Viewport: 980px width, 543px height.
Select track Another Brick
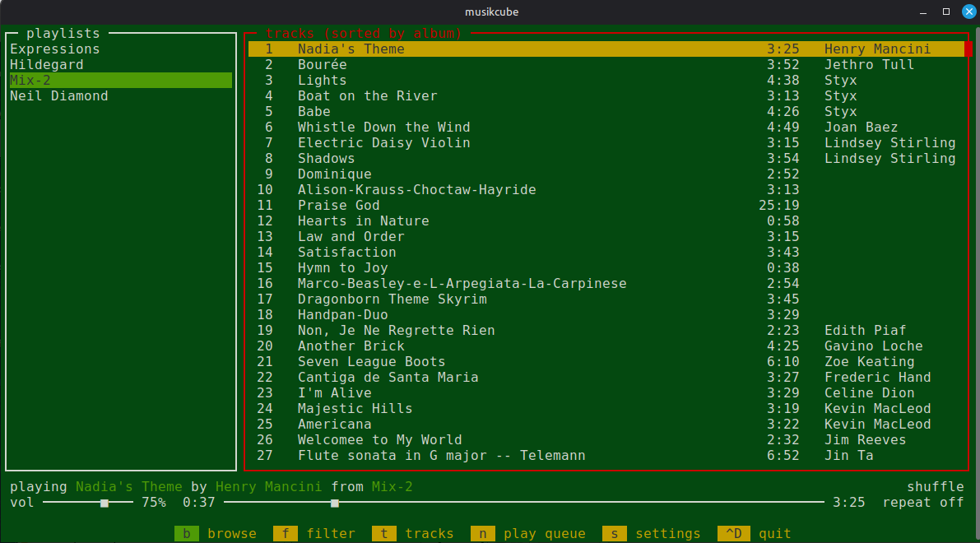coord(606,346)
